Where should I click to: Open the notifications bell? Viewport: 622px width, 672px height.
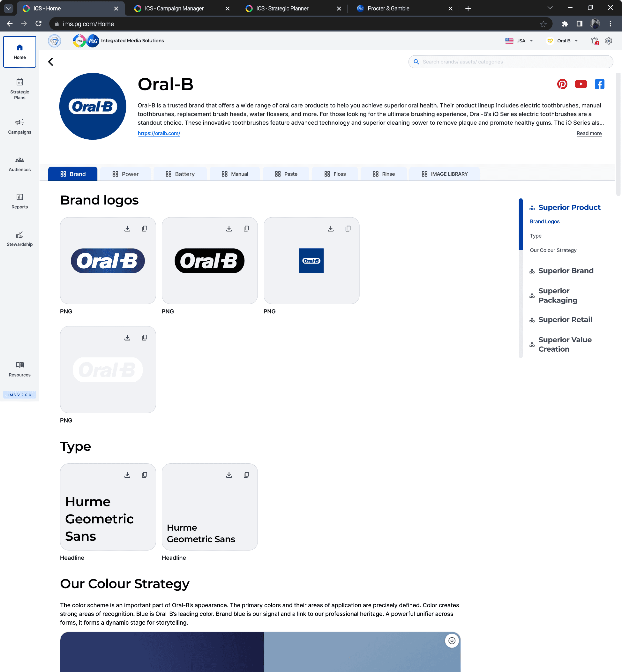coord(594,41)
